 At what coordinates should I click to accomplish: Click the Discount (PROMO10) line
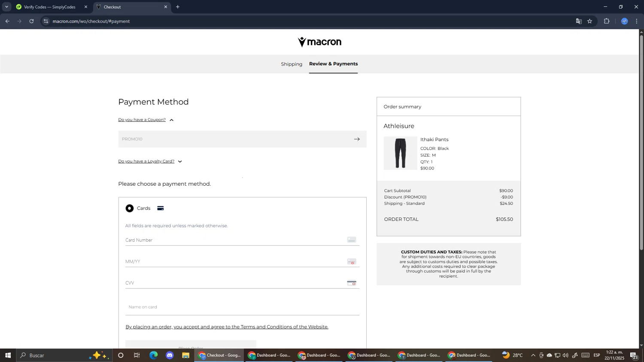click(x=448, y=197)
